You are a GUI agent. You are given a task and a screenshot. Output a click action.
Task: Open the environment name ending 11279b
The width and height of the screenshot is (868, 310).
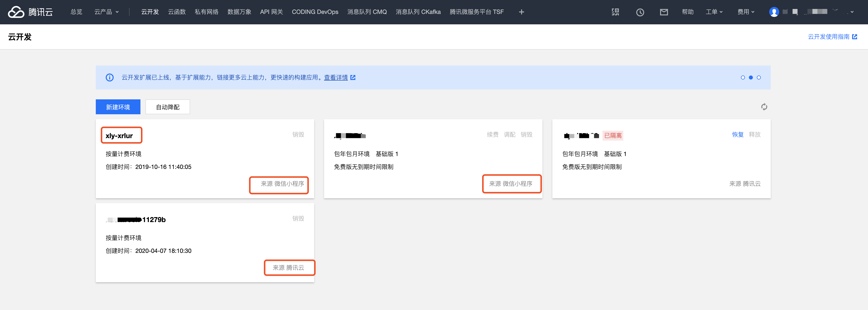pos(135,220)
